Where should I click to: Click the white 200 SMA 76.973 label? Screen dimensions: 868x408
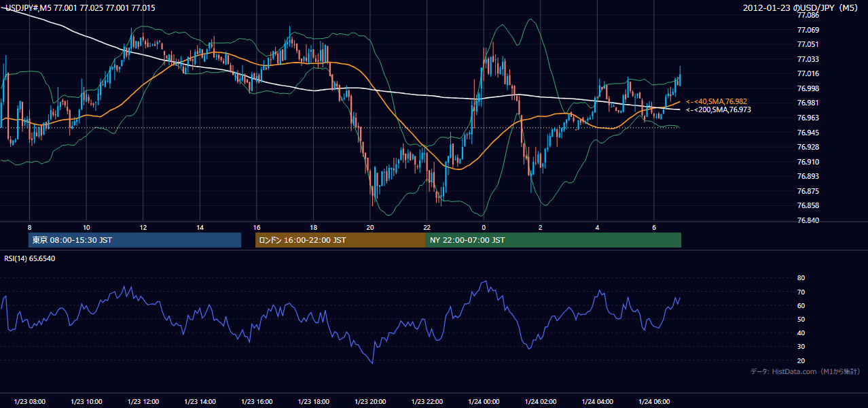(718, 109)
